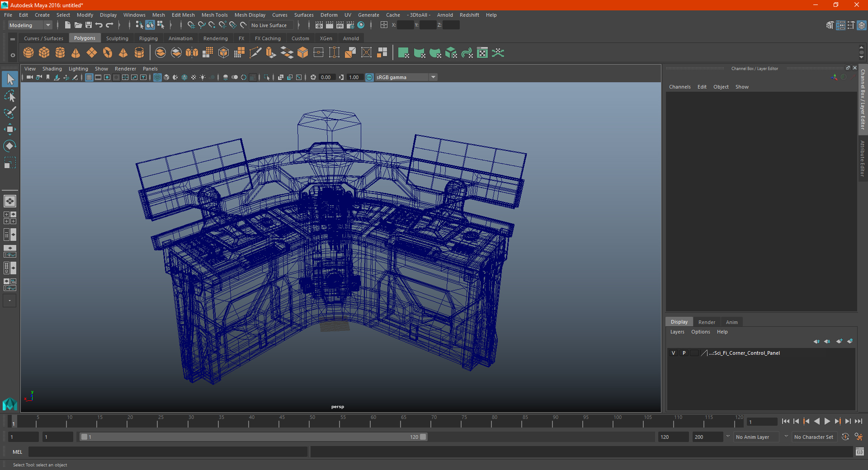Open the shelf options gear menu
The width and height of the screenshot is (868, 470).
(13, 55)
